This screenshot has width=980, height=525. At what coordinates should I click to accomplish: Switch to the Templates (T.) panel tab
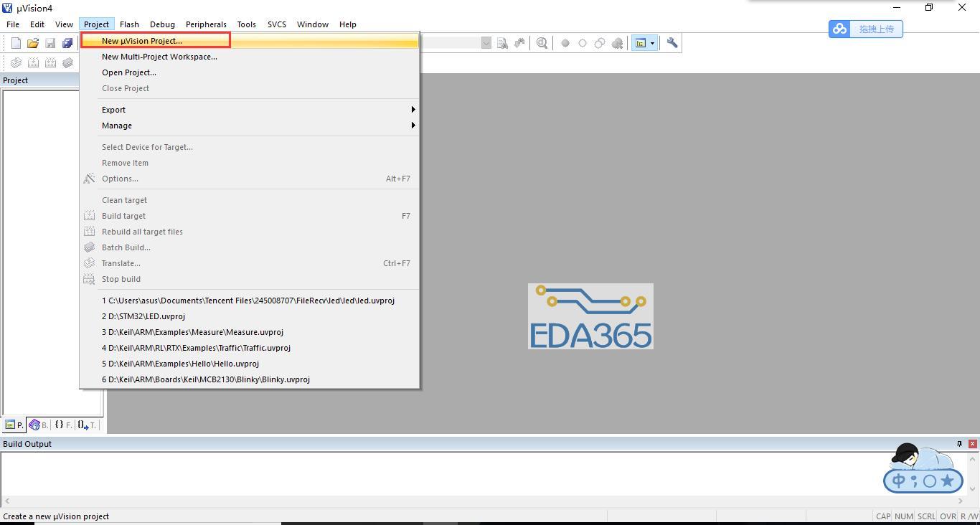tap(87, 425)
